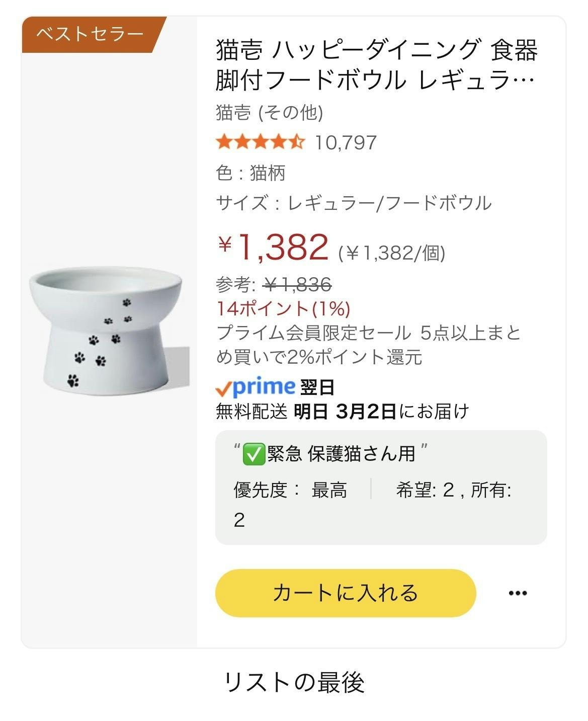Screen dimensions: 588x721
Task: Add item with カートに入れる button
Action: (345, 593)
